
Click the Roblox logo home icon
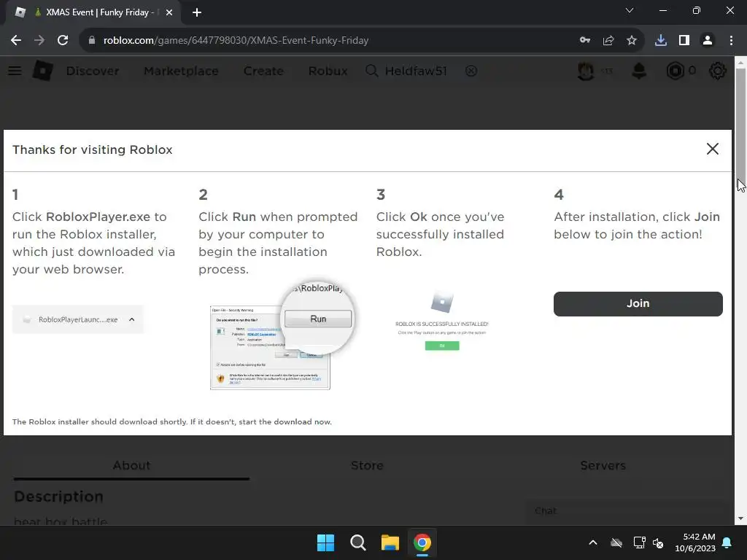point(42,71)
